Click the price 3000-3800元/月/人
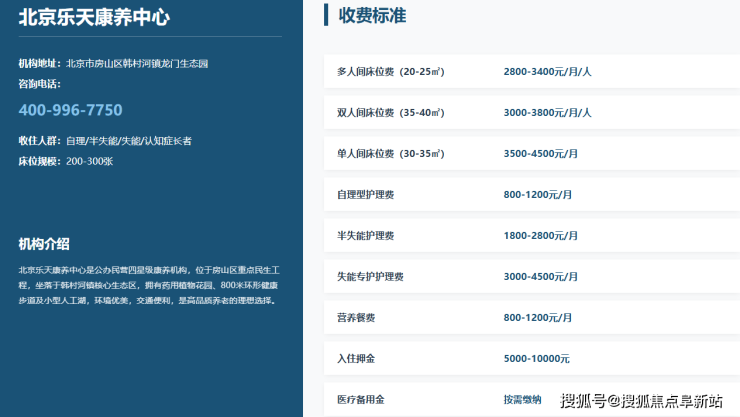740x417 pixels. click(x=547, y=113)
